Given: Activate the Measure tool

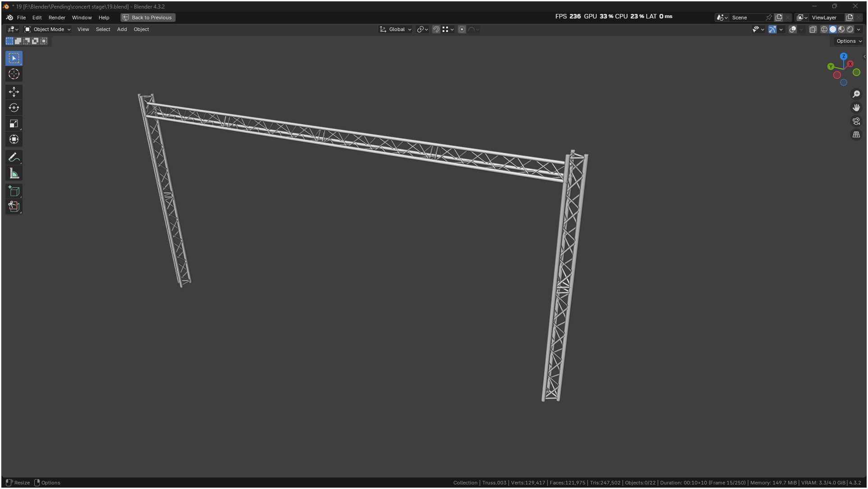Looking at the screenshot, I should click(x=14, y=173).
